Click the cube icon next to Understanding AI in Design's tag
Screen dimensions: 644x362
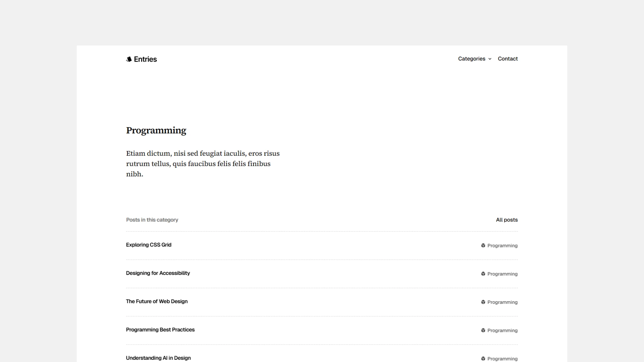[x=483, y=358]
